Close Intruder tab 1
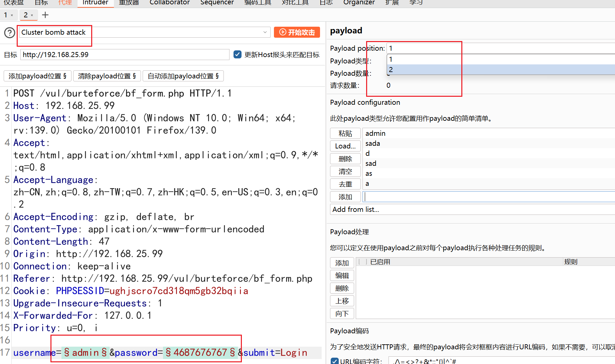The height and width of the screenshot is (364, 615). (12, 15)
